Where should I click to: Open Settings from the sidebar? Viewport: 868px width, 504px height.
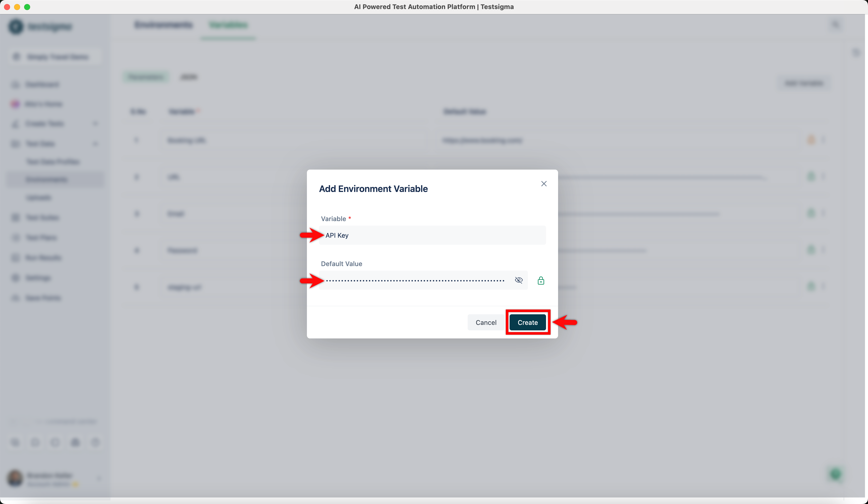tap(38, 278)
